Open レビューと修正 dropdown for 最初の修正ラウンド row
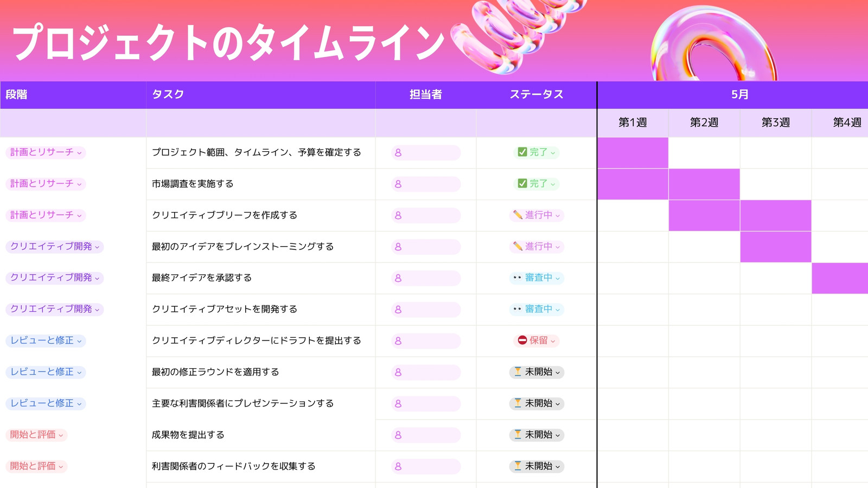This screenshot has height=488, width=868. [x=46, y=372]
